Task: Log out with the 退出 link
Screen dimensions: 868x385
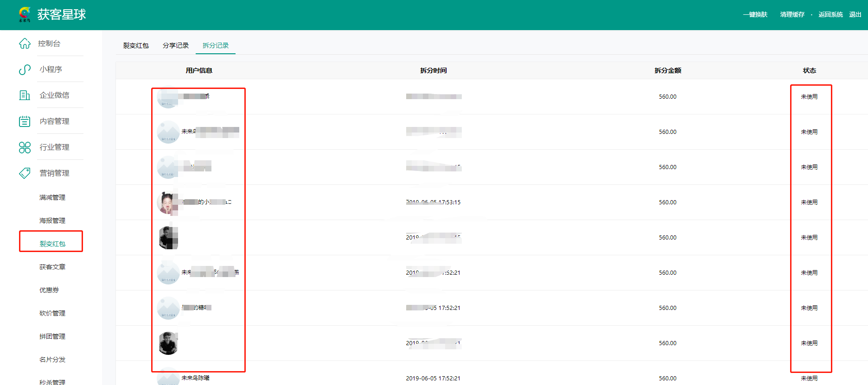Action: [x=855, y=15]
